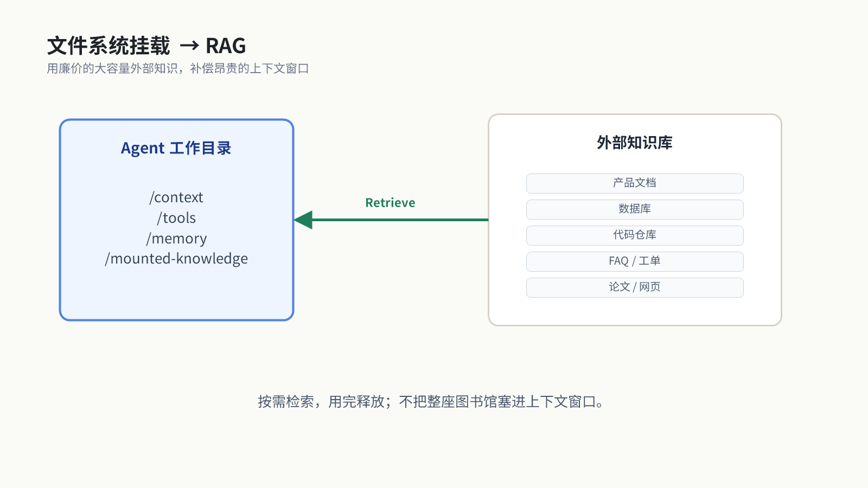Select the /tools directory line
The height and width of the screenshot is (488, 868).
pos(176,218)
